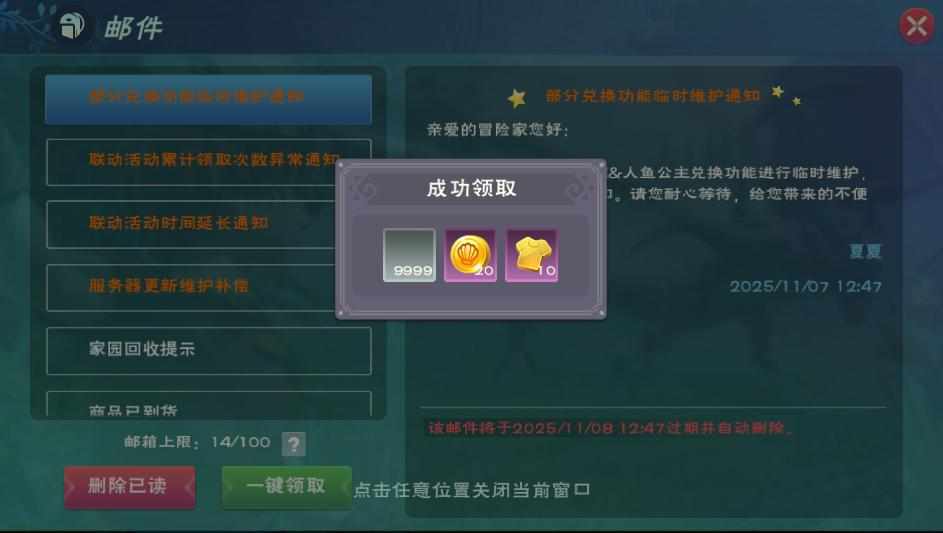
Task: Click the green 一键领取 button
Action: (x=286, y=487)
